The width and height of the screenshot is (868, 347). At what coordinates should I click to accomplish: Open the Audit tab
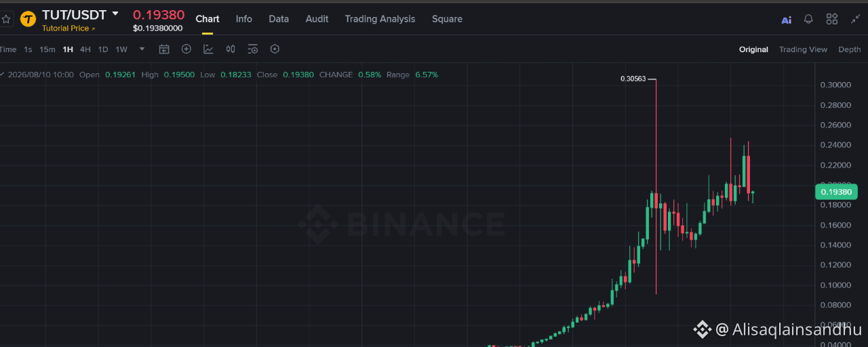317,19
